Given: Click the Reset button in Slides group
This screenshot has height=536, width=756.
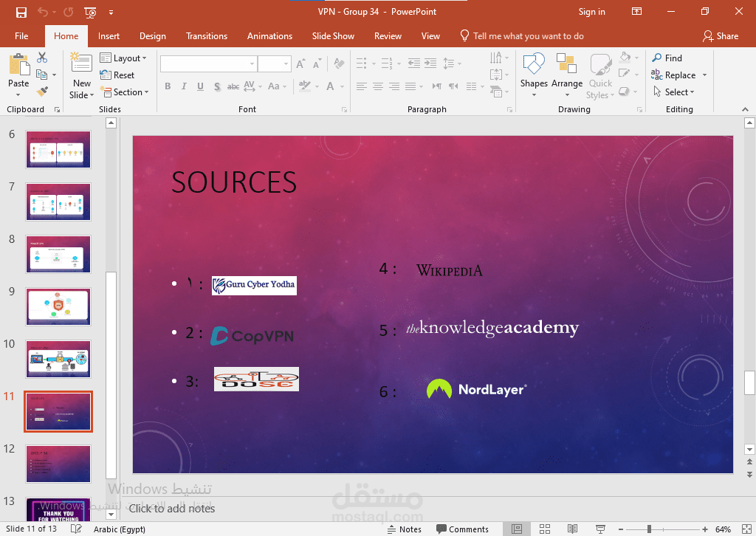Looking at the screenshot, I should coord(117,75).
